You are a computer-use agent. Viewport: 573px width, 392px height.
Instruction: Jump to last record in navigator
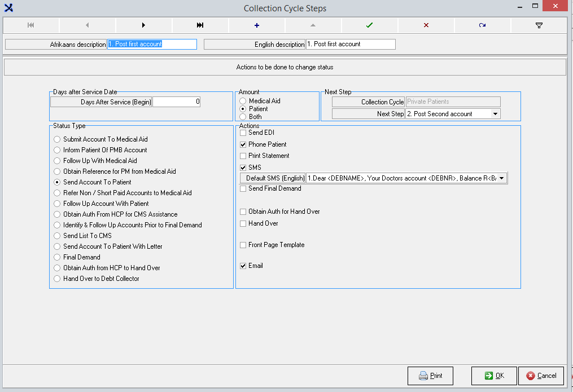click(x=200, y=25)
